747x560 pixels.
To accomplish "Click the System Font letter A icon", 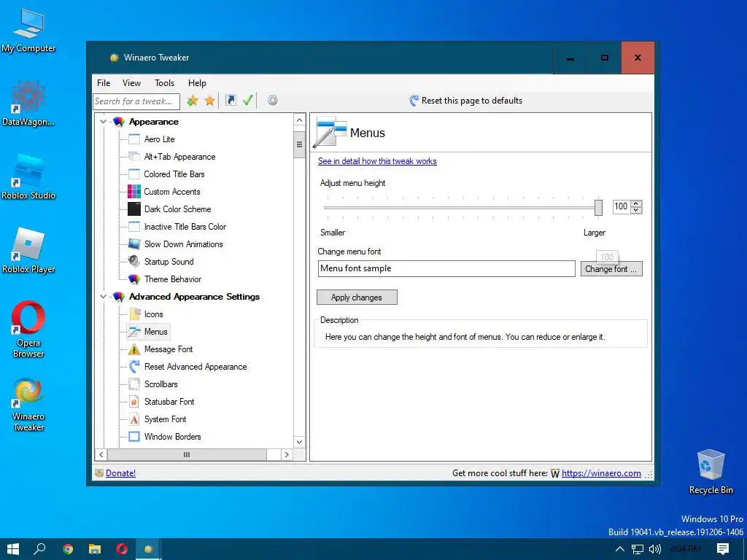I will tap(134, 419).
